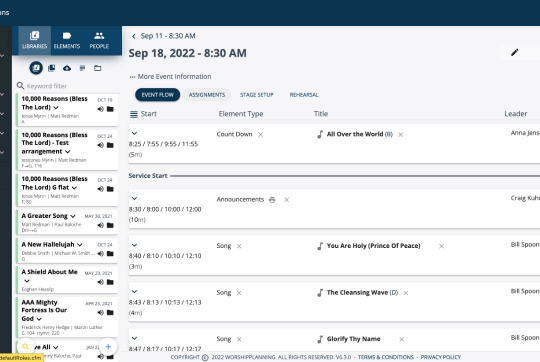Select the cloud upload library icon
Screen dimensions: 540x362
tap(67, 68)
